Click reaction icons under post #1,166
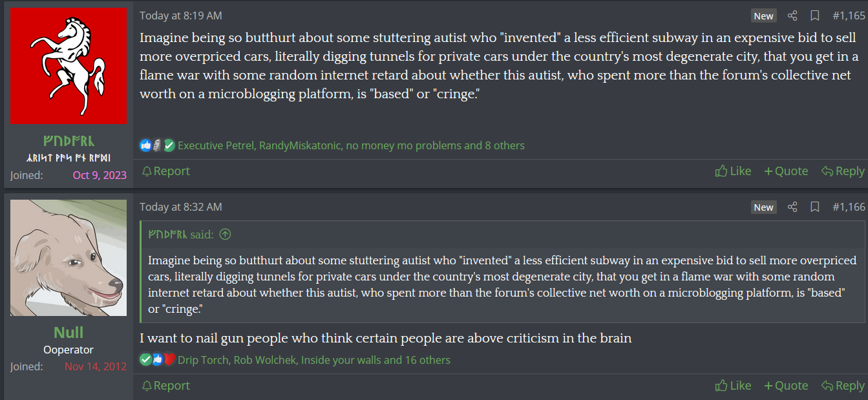The width and height of the screenshot is (868, 400). [x=158, y=360]
